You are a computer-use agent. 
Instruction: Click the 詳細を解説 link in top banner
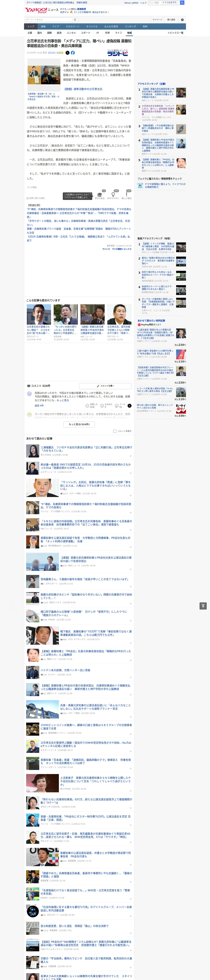tap(82, 3)
